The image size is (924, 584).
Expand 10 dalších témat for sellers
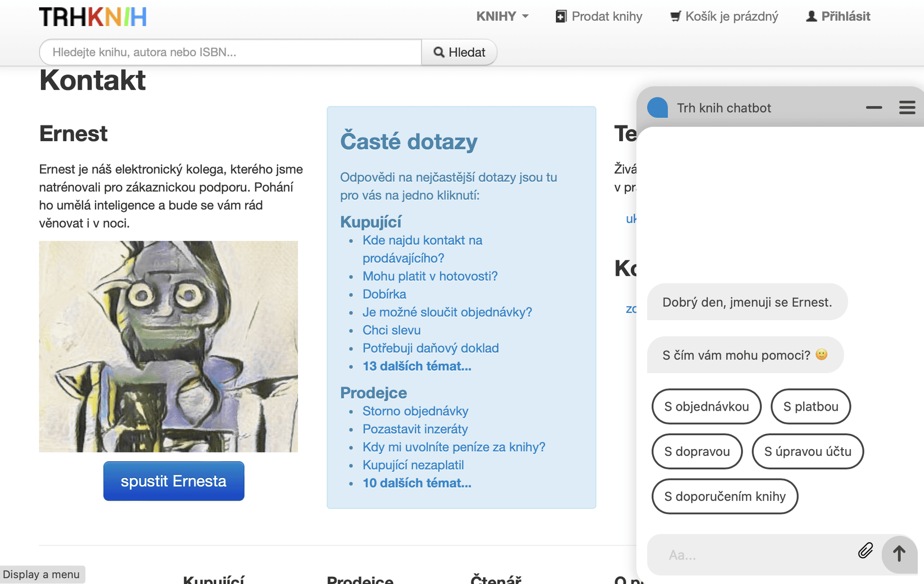[417, 483]
